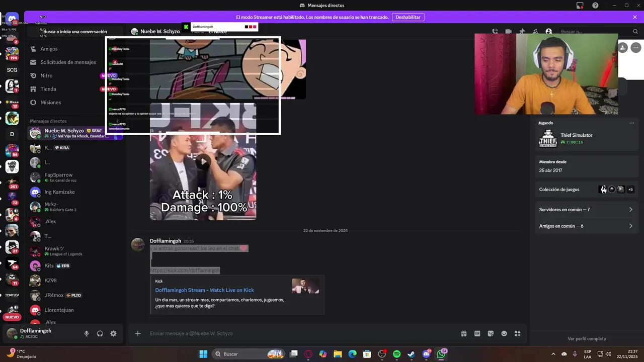The width and height of the screenshot is (644, 362).
Task: Open Solicitudes de mensajes
Action: pyautogui.click(x=74, y=62)
